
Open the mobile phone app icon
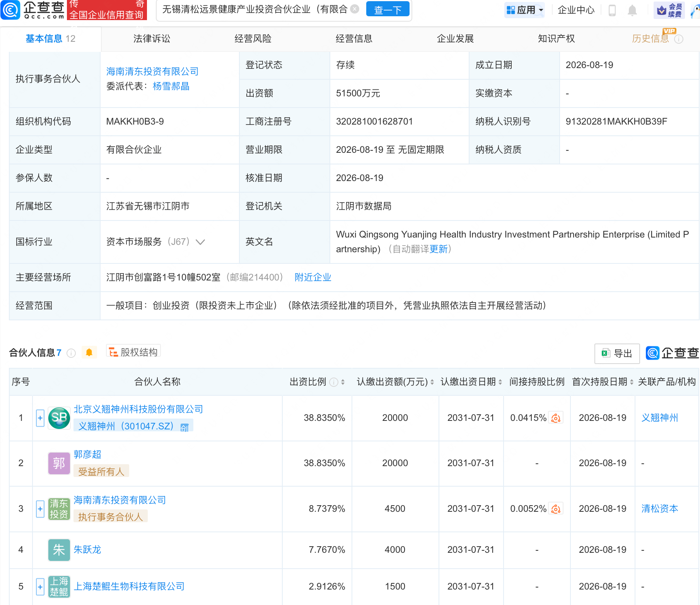pos(612,10)
